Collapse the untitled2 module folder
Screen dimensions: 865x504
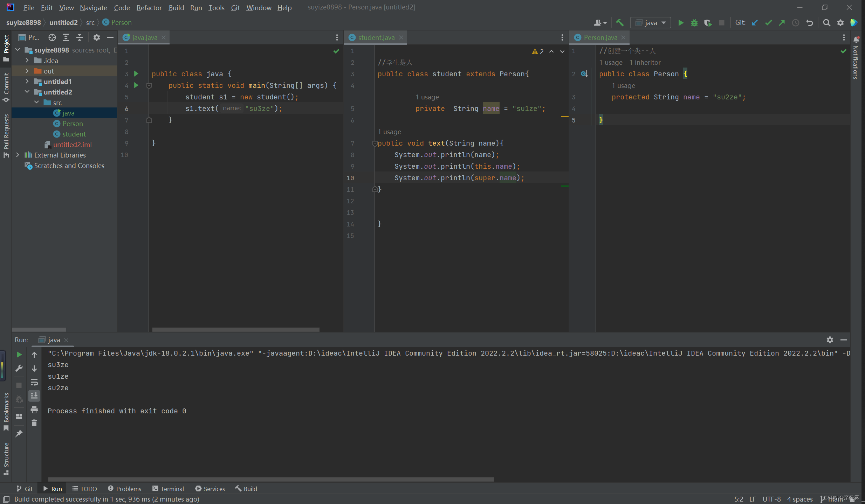coord(27,92)
